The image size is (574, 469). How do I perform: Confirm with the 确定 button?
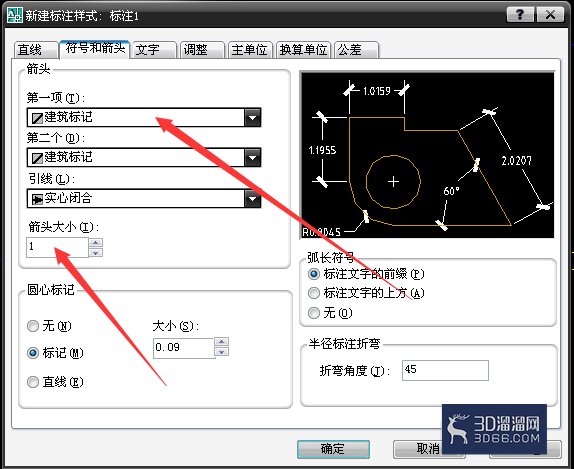tap(333, 449)
